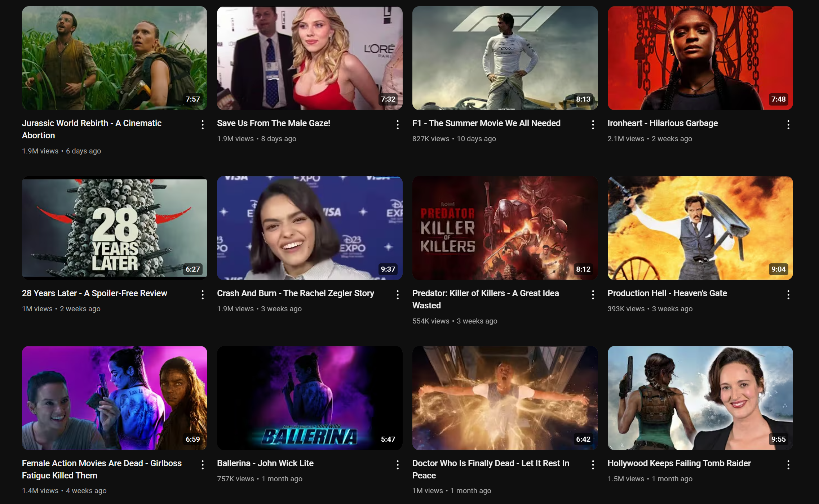Play the Doctor Who regeneration thumbnail
The image size is (819, 504).
505,398
